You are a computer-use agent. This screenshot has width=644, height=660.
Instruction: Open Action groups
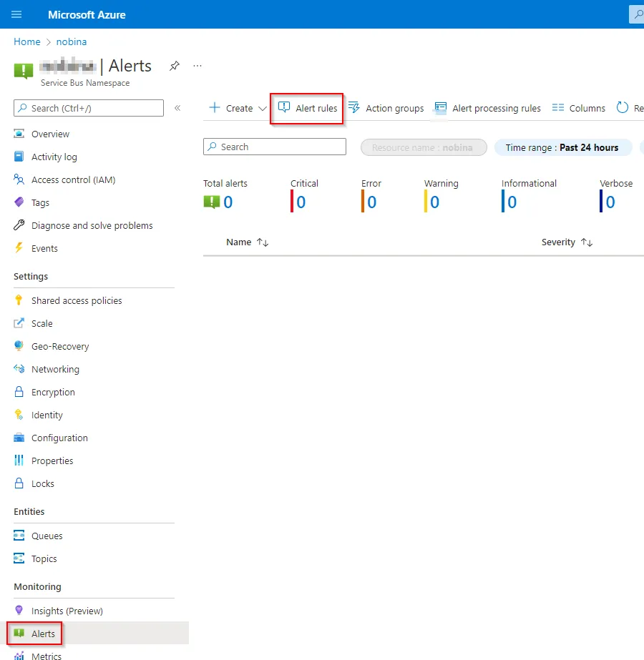386,108
